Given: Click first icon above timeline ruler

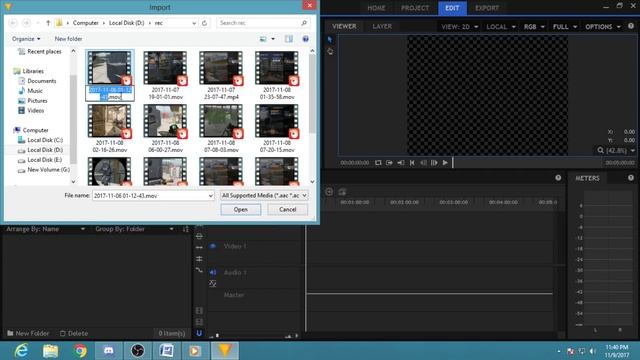Looking at the screenshot, I should pyautogui.click(x=329, y=191).
